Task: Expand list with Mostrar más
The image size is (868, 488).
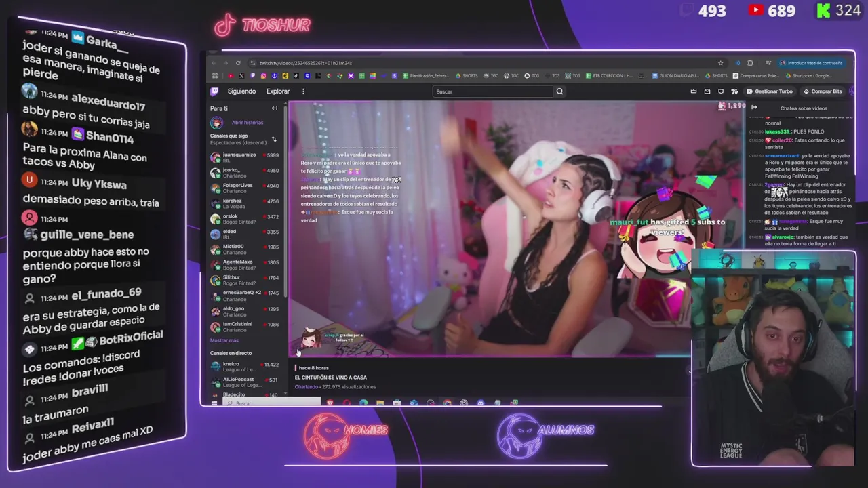Action: tap(224, 340)
